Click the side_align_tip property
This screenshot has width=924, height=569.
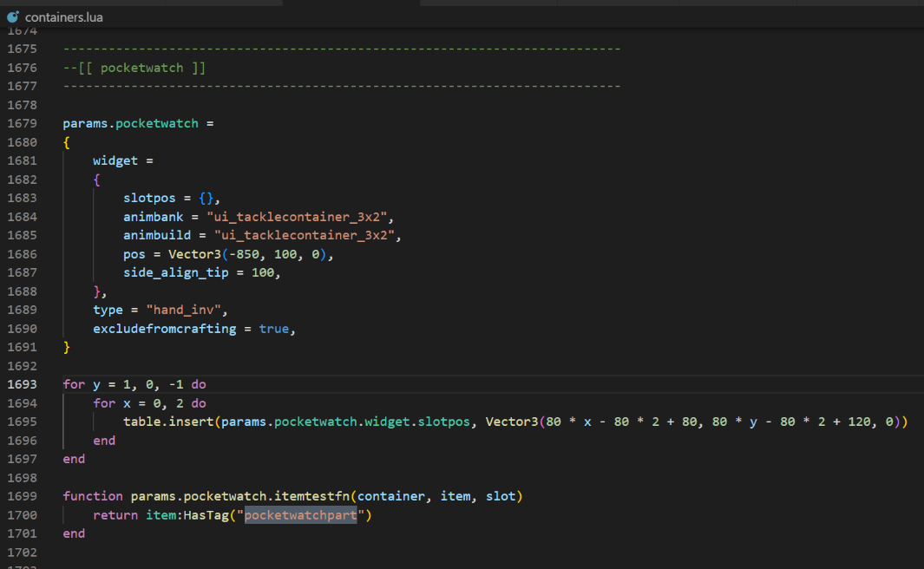(x=175, y=272)
